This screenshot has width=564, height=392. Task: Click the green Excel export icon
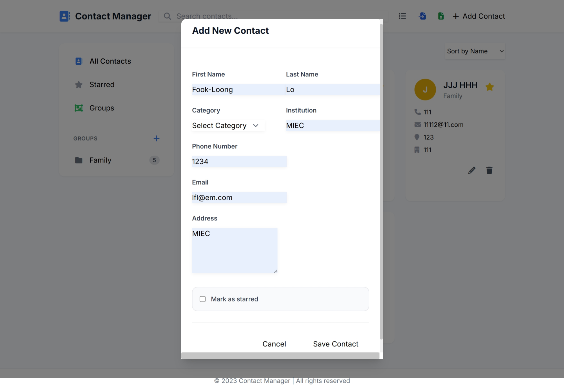pyautogui.click(x=441, y=16)
